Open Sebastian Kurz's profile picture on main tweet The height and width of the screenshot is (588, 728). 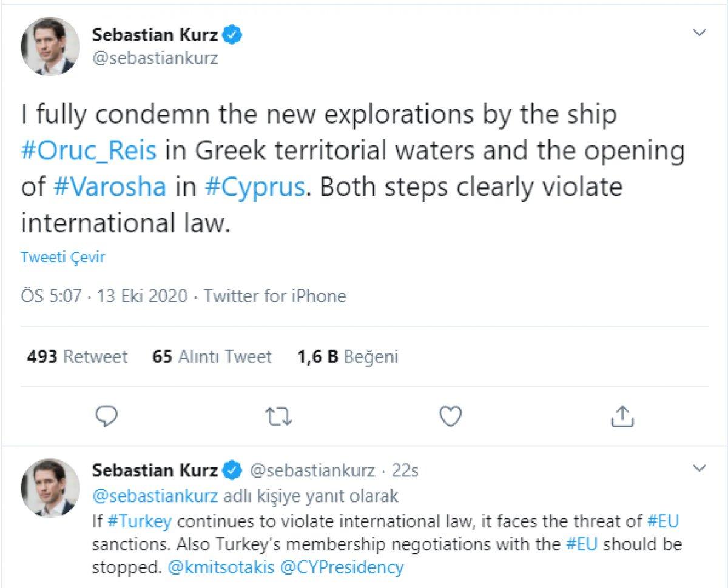coord(50,45)
